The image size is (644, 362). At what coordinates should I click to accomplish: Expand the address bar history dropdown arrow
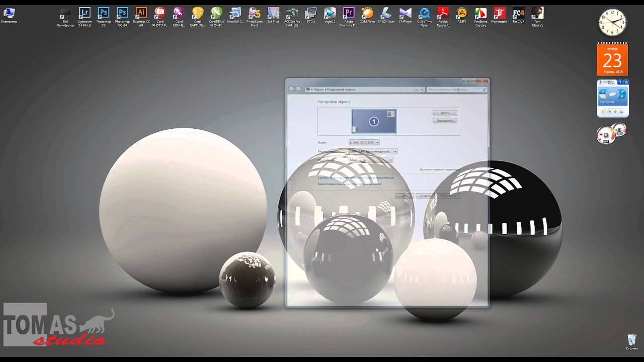[x=416, y=89]
